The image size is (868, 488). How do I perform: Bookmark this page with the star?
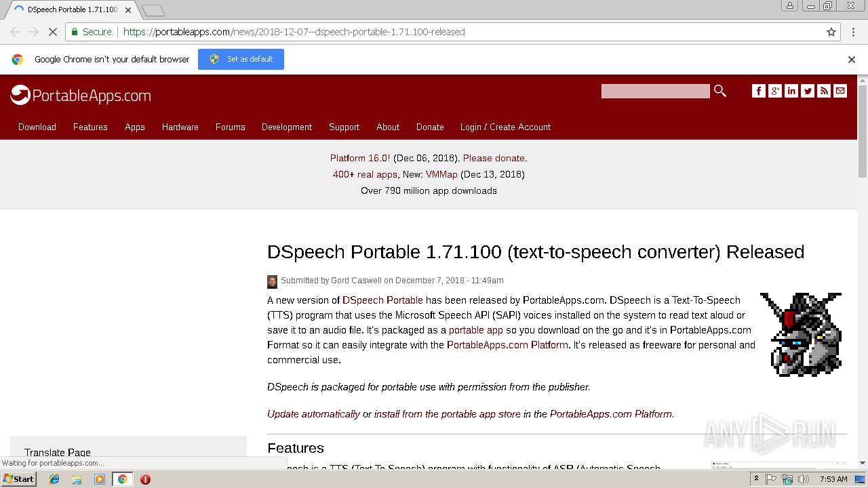pyautogui.click(x=831, y=32)
